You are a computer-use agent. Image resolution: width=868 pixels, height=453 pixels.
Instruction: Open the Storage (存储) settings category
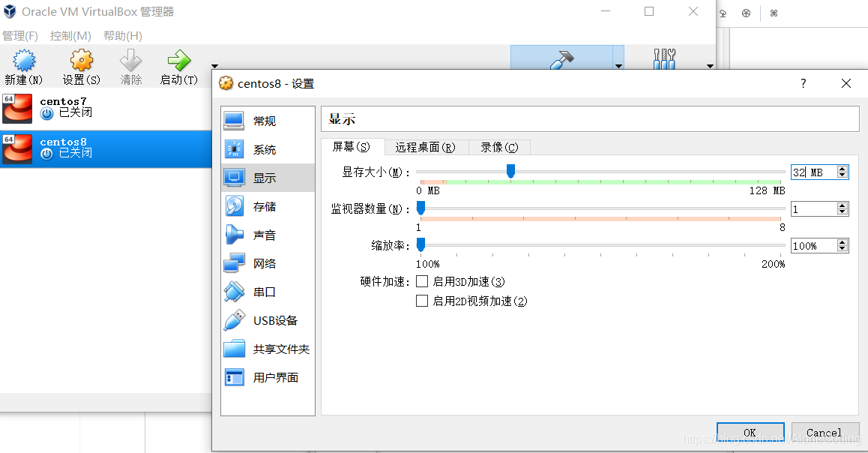point(268,206)
